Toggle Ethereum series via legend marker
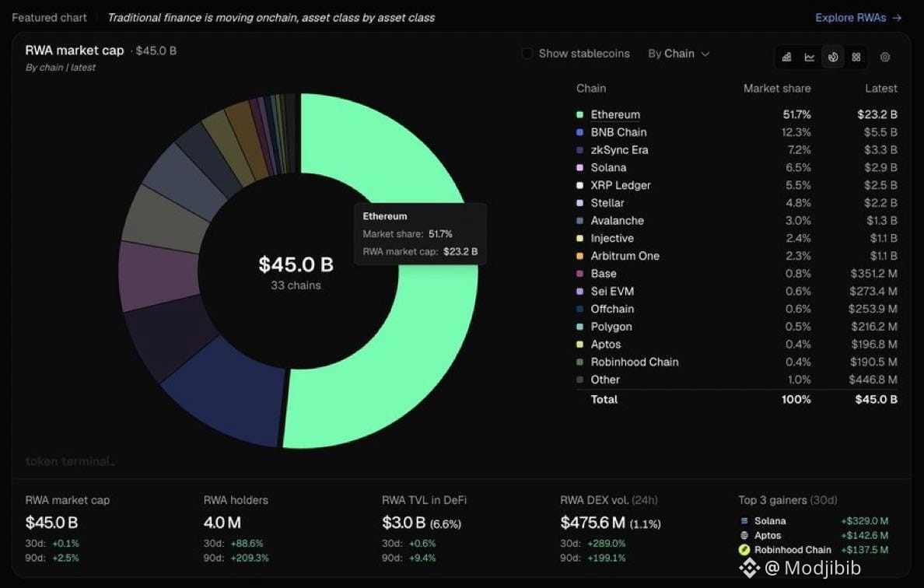The width and height of the screenshot is (924, 588). pyautogui.click(x=580, y=115)
